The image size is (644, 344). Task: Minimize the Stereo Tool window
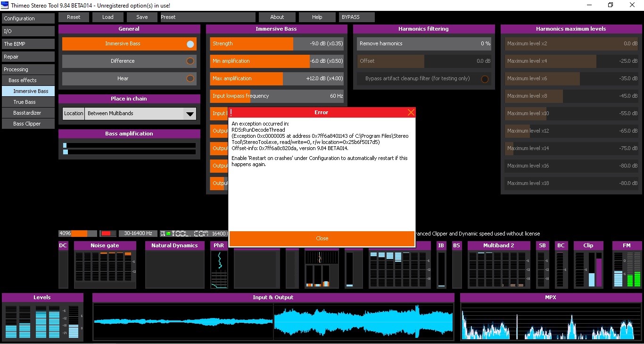tap(589, 5)
